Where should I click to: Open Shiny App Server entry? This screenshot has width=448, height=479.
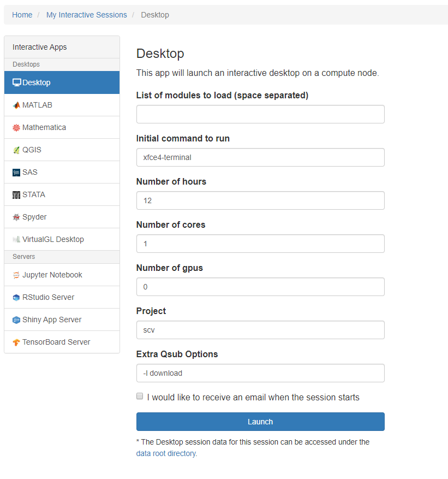tap(62, 320)
